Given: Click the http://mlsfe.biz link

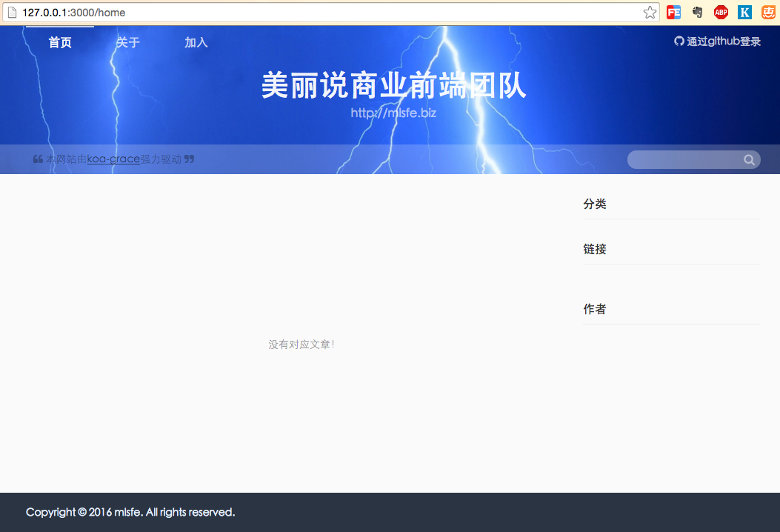Looking at the screenshot, I should click(393, 113).
